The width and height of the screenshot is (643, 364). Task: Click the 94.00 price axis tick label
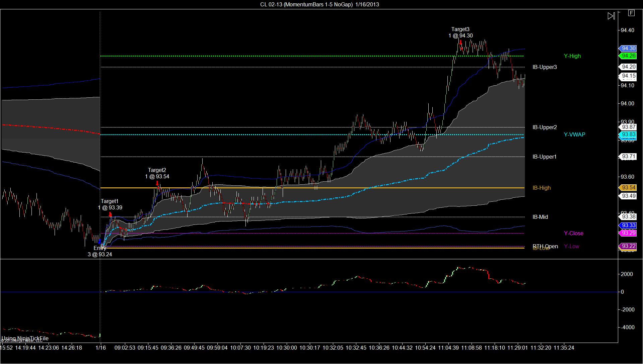point(627,104)
